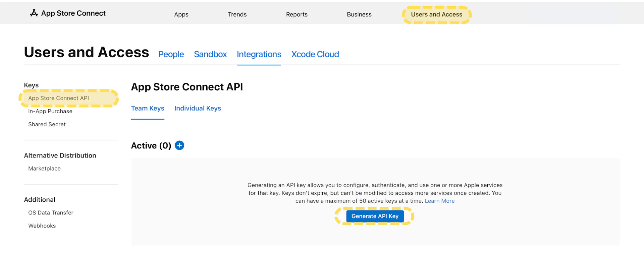Viewport: 644px width, 259px height.
Task: Open the Xcode Cloud tab
Action: point(315,54)
